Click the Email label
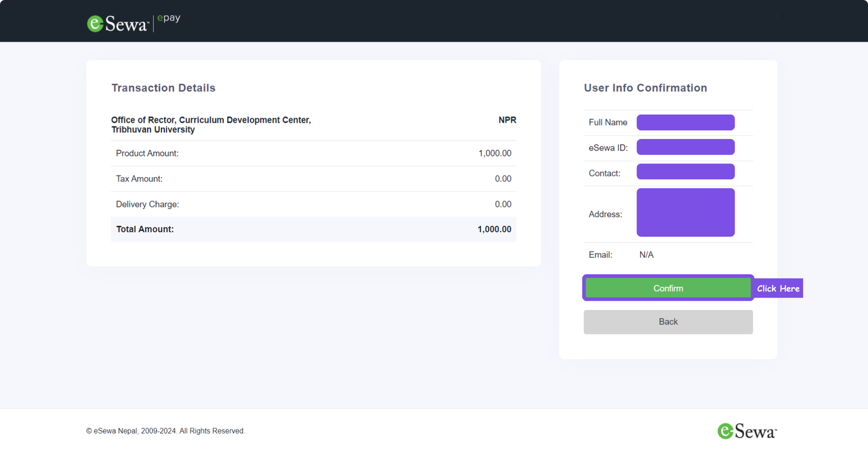Image resolution: width=868 pixels, height=449 pixels. (601, 255)
